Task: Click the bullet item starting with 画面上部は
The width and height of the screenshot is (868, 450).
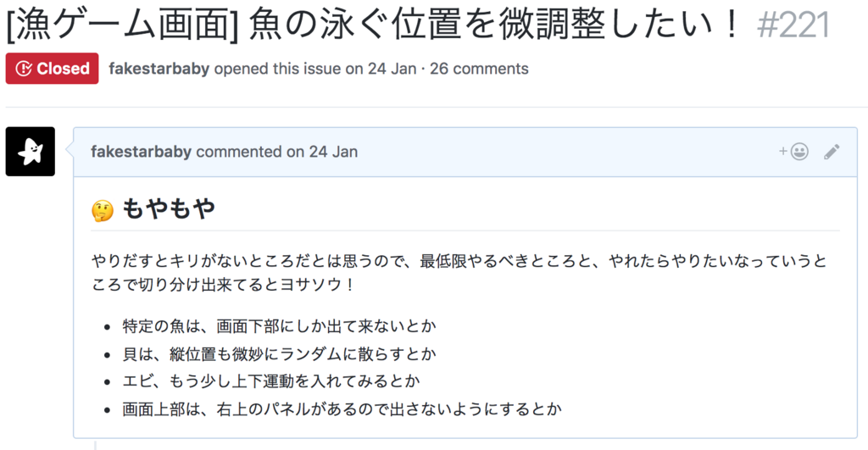Action: [342, 409]
